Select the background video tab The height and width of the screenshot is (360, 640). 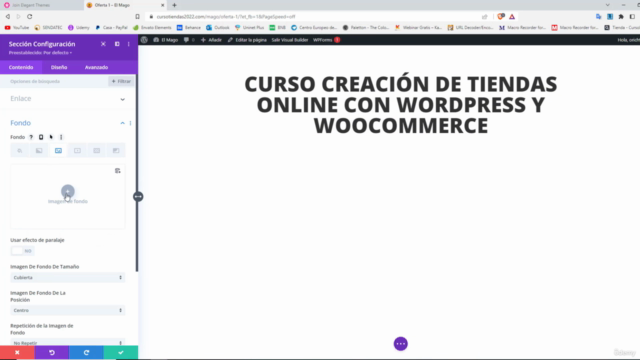tap(78, 151)
